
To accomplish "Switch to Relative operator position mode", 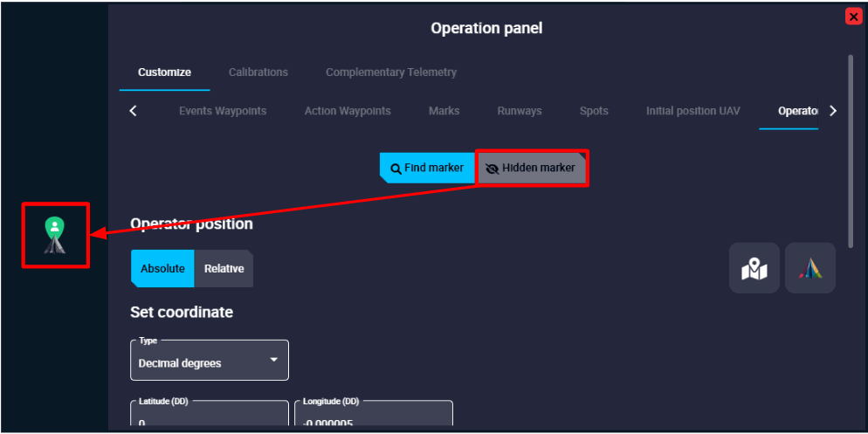I will [224, 269].
